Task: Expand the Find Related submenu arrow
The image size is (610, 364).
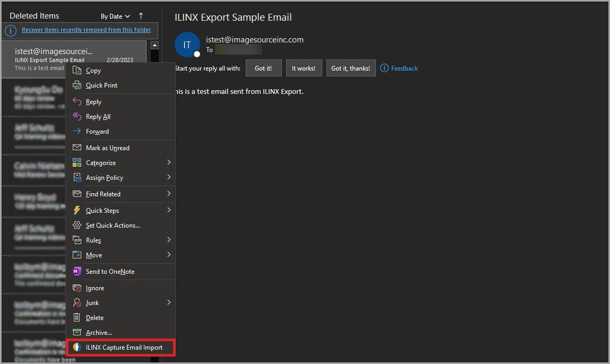Action: click(169, 193)
